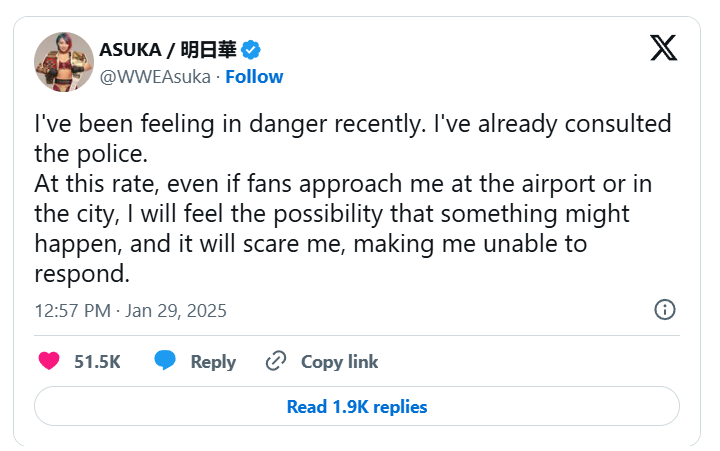Click the Copy link text label

point(339,362)
